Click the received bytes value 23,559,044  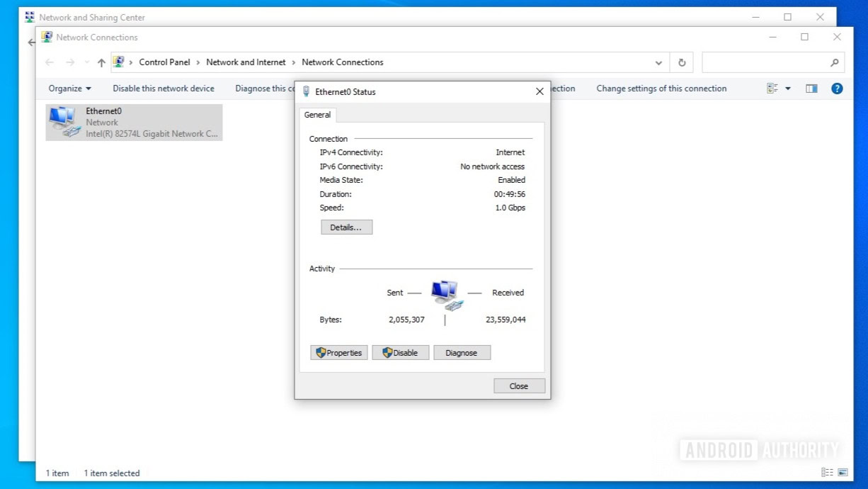(506, 320)
